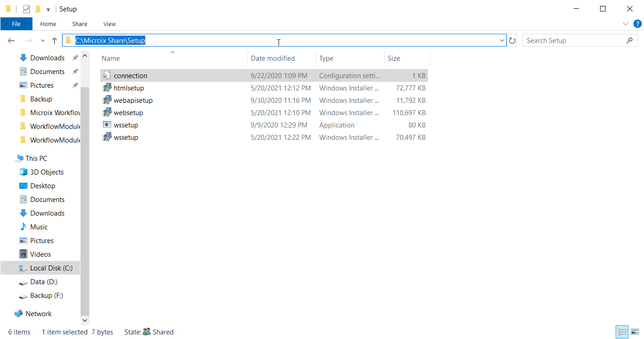Select Data (D:) drive in navigation pane

point(43,282)
